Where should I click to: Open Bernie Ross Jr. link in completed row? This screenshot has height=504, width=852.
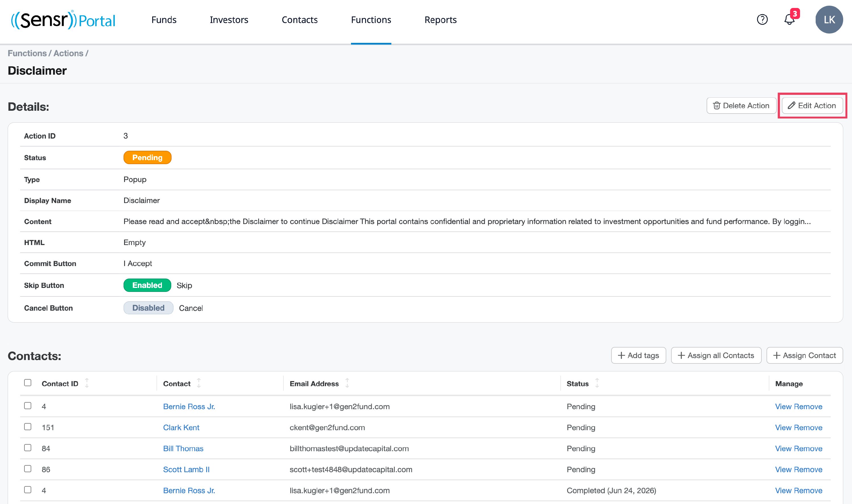tap(189, 490)
